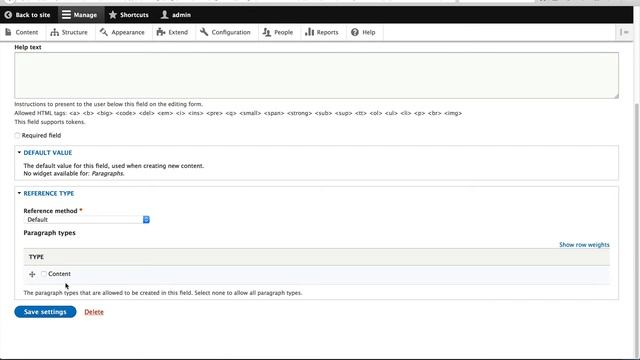Click the Show row weights link
The image size is (640, 360).
point(584,245)
